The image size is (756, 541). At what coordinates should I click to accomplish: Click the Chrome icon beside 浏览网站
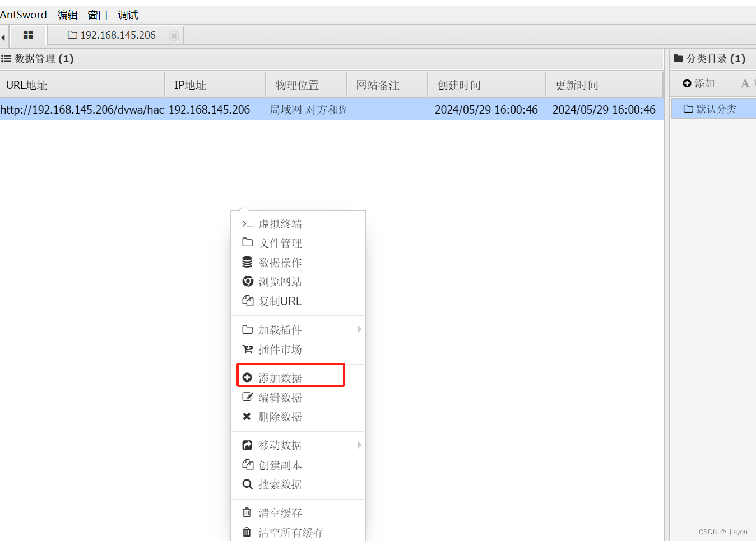247,281
